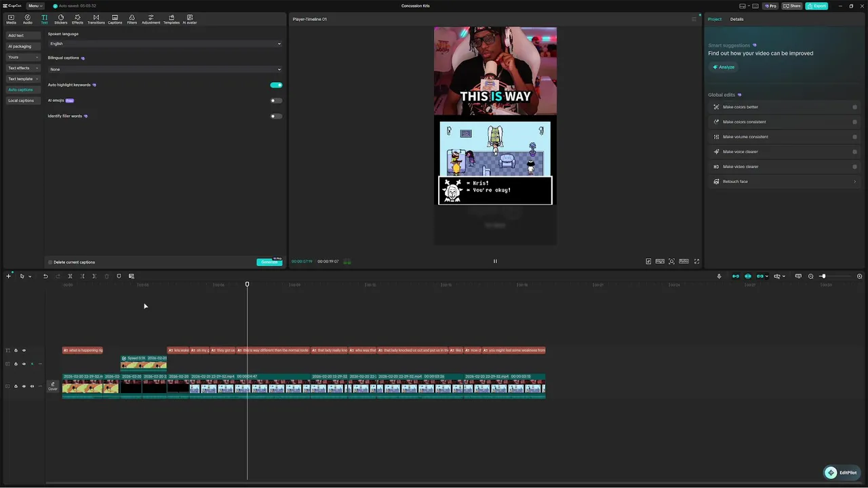The height and width of the screenshot is (488, 868).
Task: Select Add text in sidebar
Action: click(24, 36)
